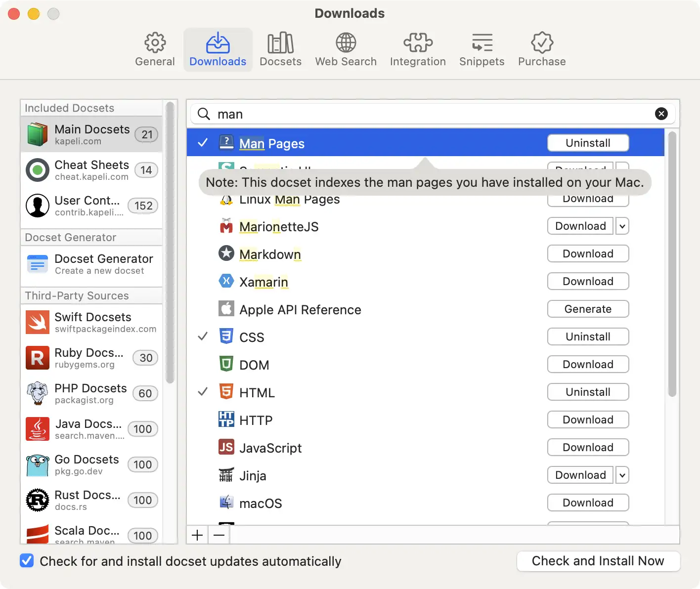Download the macOS docset
The width and height of the screenshot is (700, 589).
pos(588,503)
